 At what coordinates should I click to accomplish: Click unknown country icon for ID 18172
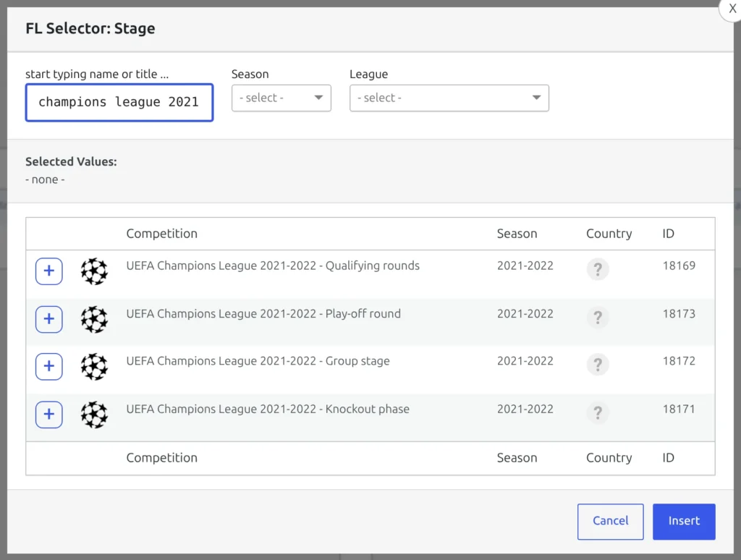(x=598, y=365)
